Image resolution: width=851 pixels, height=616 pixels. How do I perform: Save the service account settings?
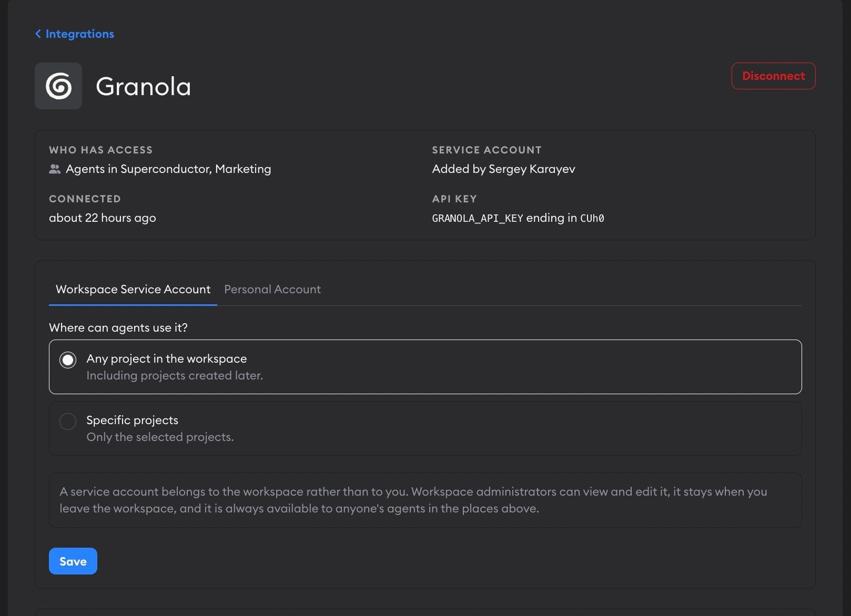73,561
